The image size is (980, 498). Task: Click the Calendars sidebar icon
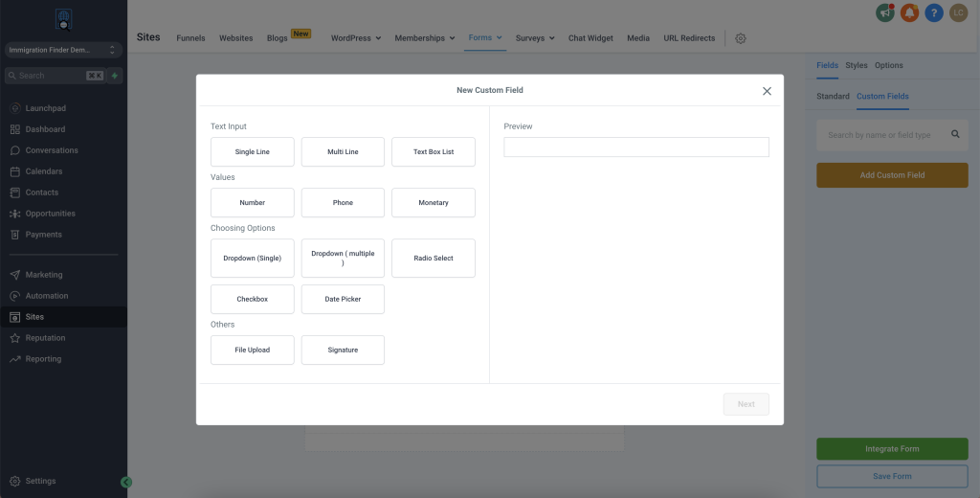click(x=15, y=171)
